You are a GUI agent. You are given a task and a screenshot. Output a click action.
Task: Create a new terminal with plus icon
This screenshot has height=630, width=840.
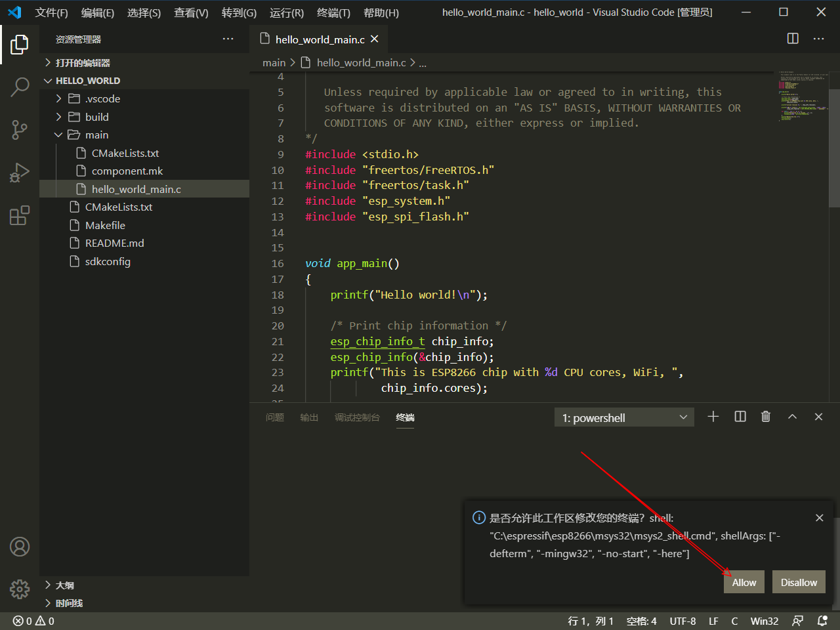click(x=713, y=417)
